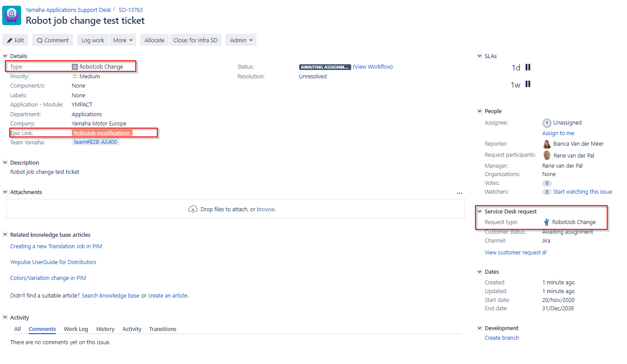The height and width of the screenshot is (364, 627).
Task: Click the End date value 31/Dec/2039
Action: (558, 309)
